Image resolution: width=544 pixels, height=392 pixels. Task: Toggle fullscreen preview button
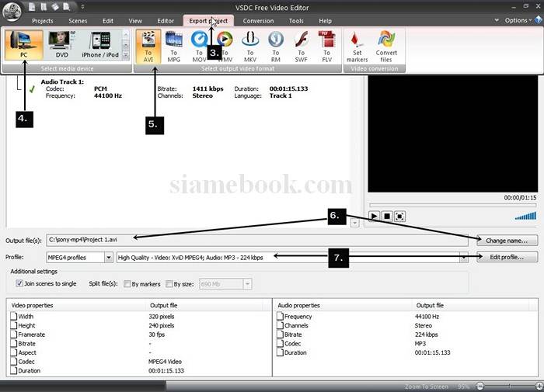pos(399,217)
